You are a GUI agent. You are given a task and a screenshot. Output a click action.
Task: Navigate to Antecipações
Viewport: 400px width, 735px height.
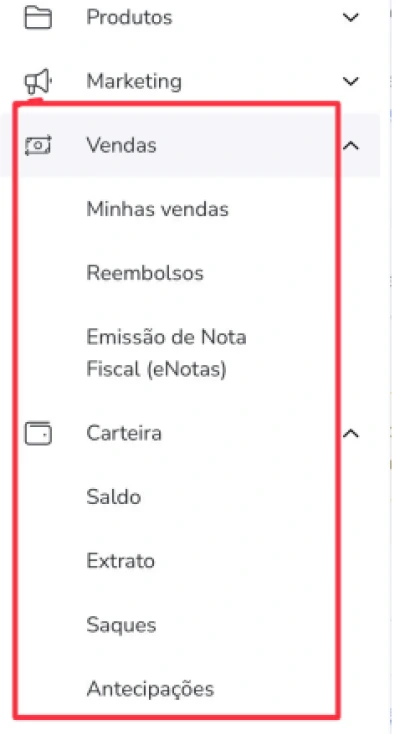click(x=150, y=689)
